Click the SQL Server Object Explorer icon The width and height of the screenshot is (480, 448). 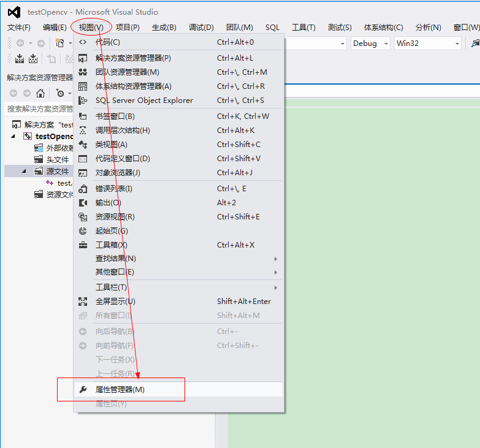click(83, 101)
